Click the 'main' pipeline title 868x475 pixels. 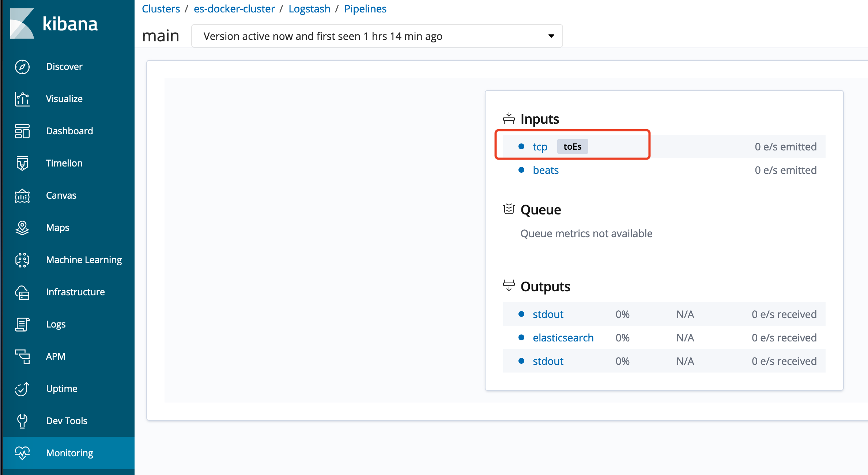pos(161,36)
